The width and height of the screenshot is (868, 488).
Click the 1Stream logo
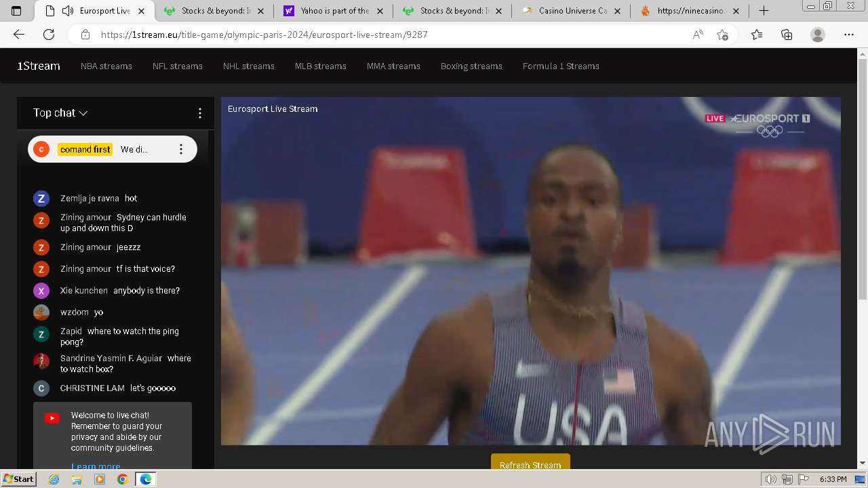pos(39,66)
